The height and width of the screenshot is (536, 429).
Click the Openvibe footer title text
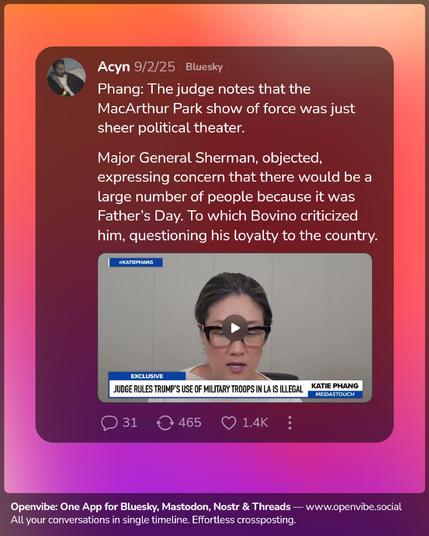(151, 507)
